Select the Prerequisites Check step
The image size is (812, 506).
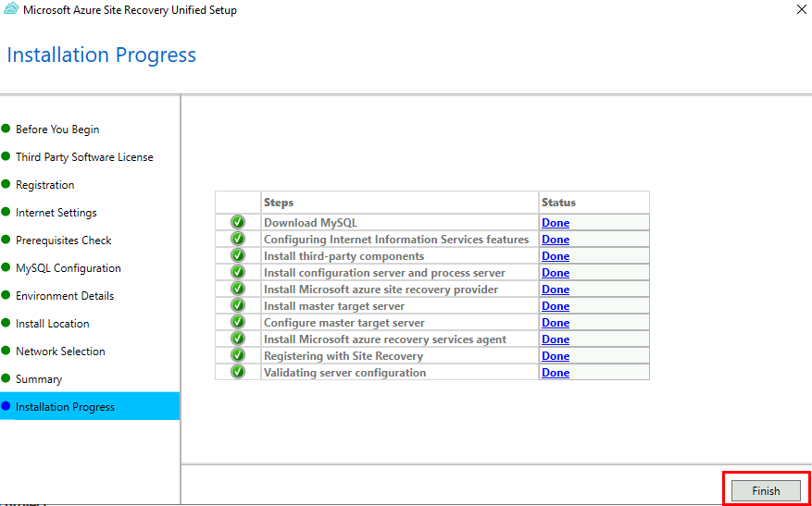click(64, 241)
